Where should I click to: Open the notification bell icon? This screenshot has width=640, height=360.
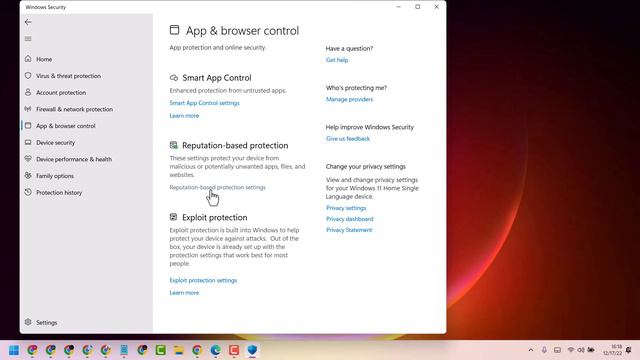[629, 350]
